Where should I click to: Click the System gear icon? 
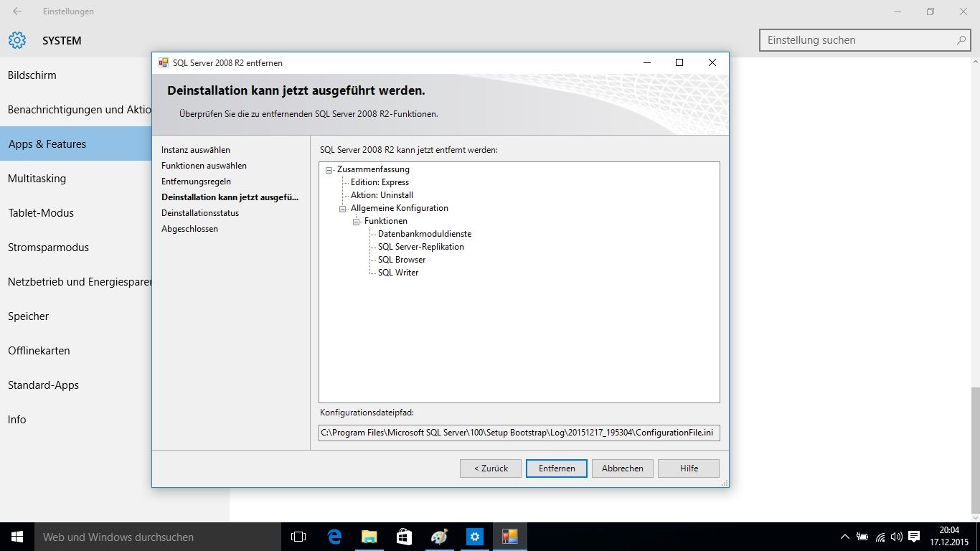pyautogui.click(x=17, y=40)
